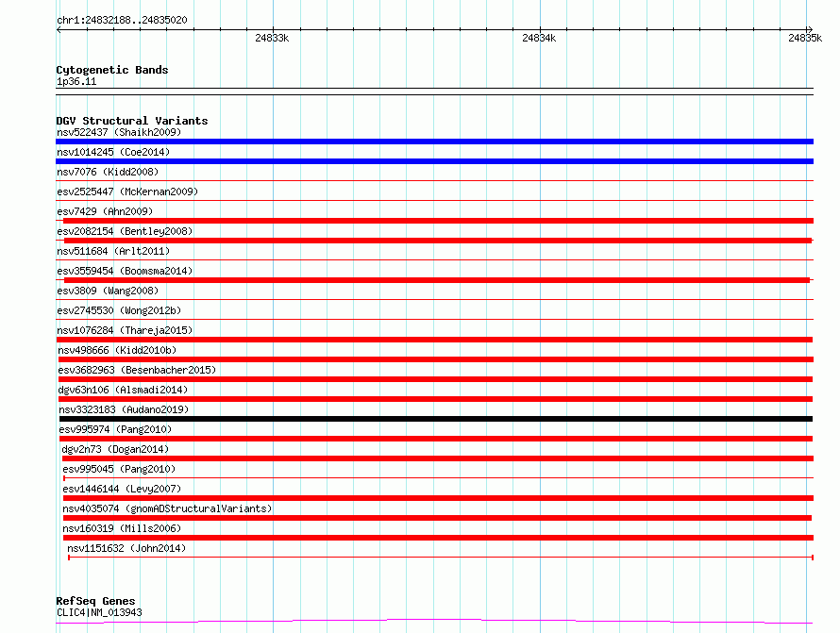
Task: Click the 24834k ruler tick label
Action: tap(539, 38)
